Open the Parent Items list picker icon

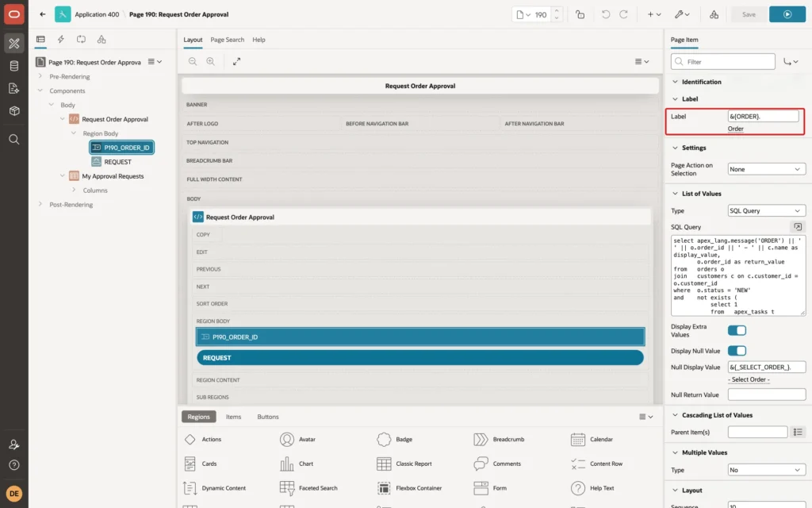(798, 432)
